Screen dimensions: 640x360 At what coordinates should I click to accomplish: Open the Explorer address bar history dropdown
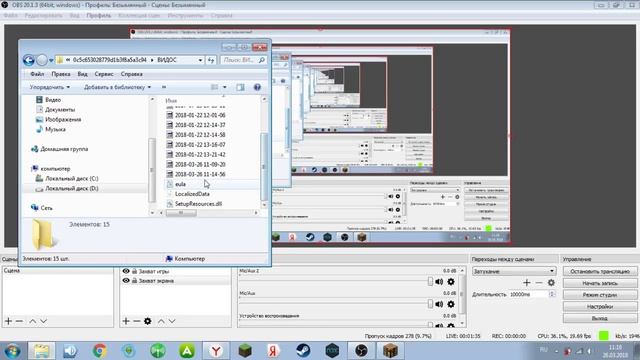(x=200, y=60)
